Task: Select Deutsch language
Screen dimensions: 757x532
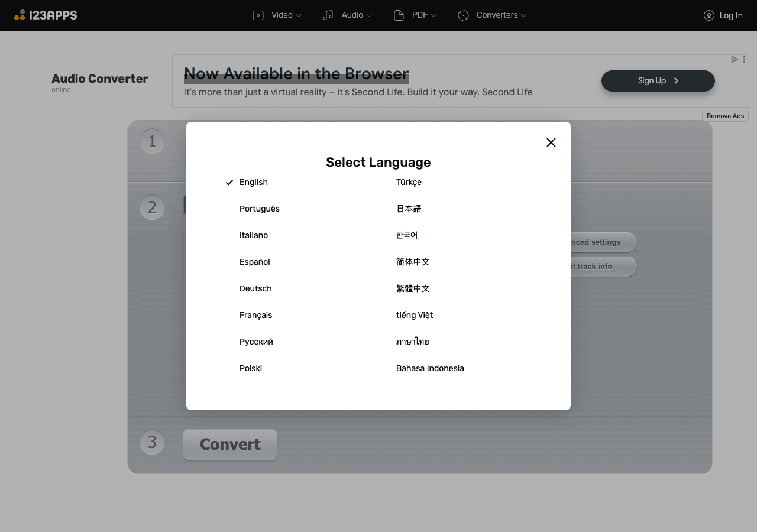Action: pos(255,288)
